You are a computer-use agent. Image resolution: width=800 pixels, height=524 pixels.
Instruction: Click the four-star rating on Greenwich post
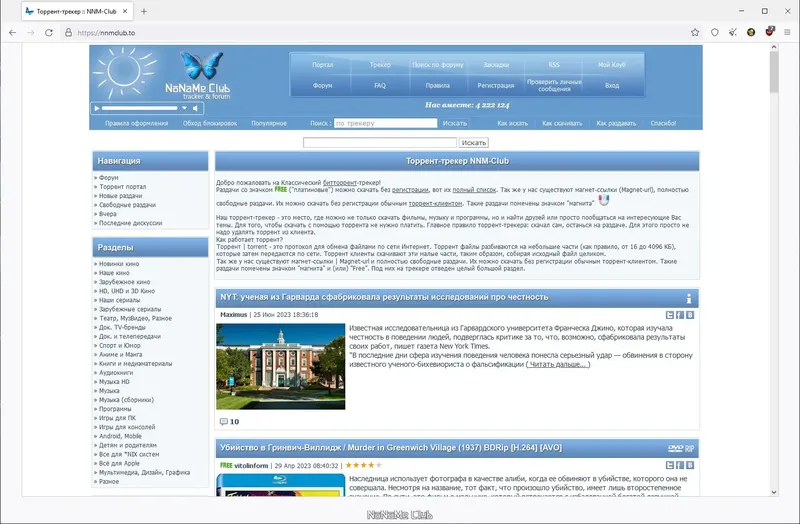363,465
